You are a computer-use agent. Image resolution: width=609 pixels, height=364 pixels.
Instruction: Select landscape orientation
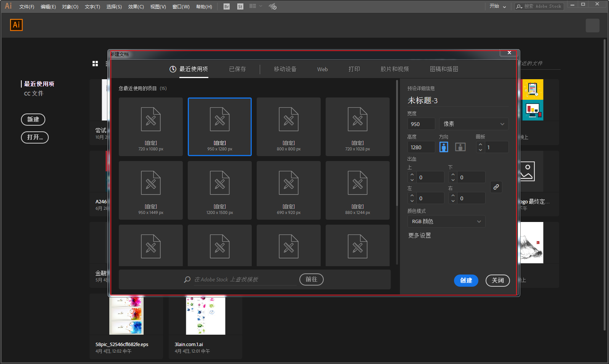[x=460, y=147]
